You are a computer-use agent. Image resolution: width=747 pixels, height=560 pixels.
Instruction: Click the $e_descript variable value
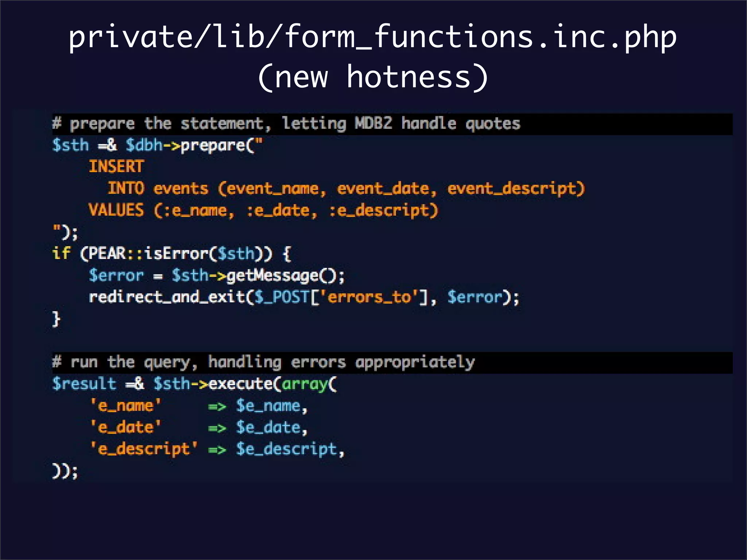(x=286, y=449)
